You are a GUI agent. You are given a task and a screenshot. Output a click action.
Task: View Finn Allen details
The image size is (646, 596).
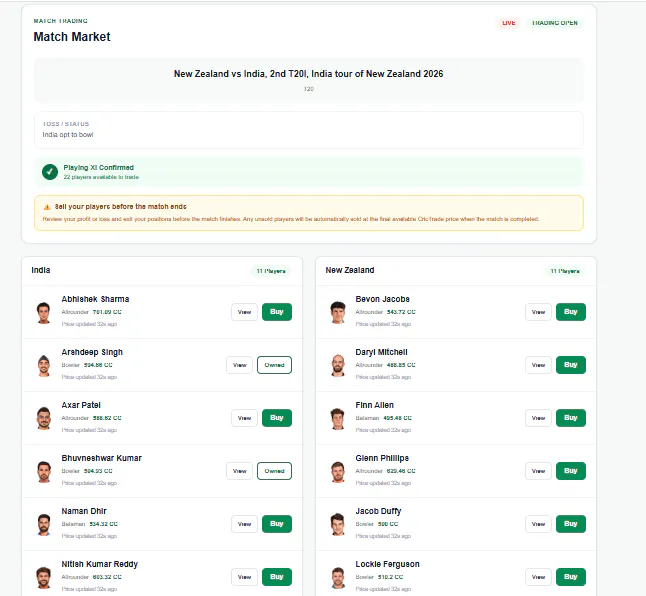click(538, 418)
